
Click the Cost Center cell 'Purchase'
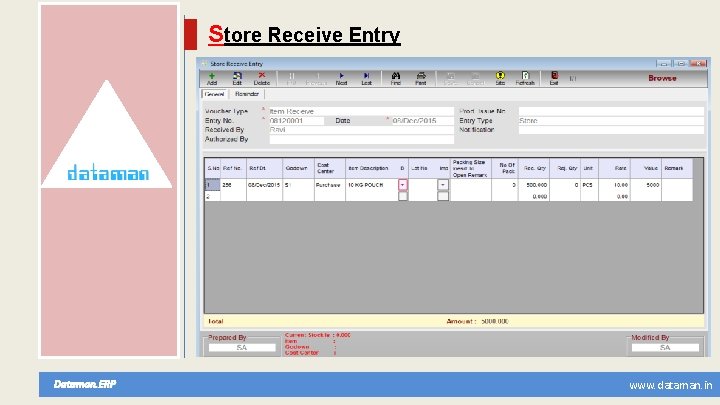pyautogui.click(x=330, y=185)
